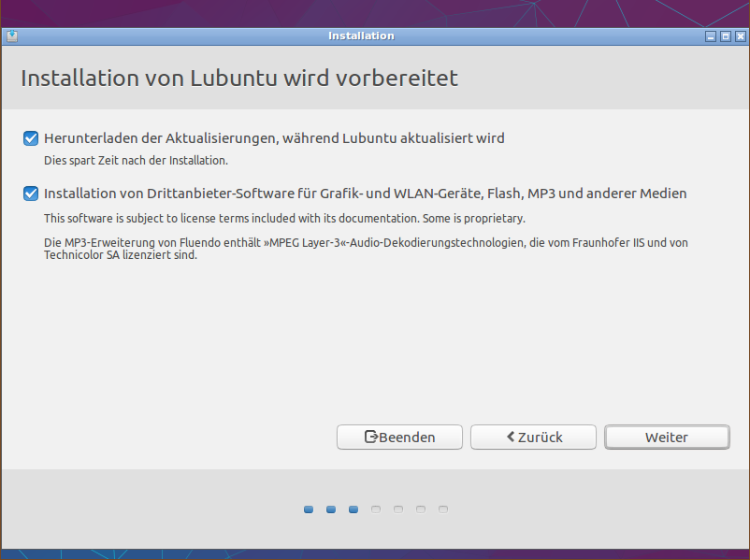750x560 pixels.
Task: Quit installer with Beenden button
Action: [399, 438]
